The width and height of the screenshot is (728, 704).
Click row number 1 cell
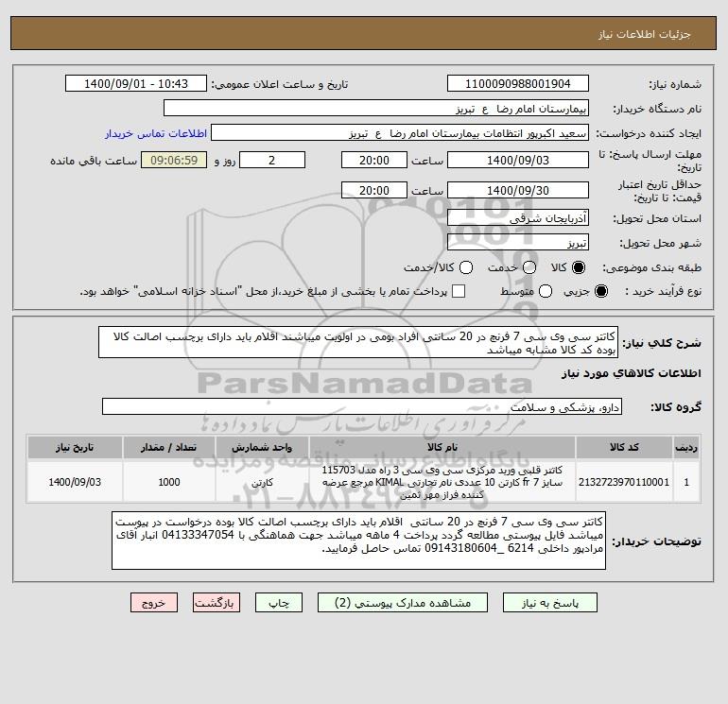tap(686, 482)
